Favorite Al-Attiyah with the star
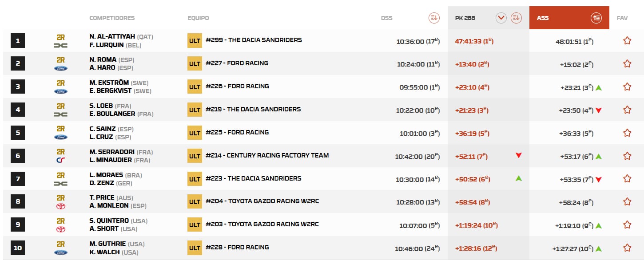644x260 pixels. click(x=627, y=41)
